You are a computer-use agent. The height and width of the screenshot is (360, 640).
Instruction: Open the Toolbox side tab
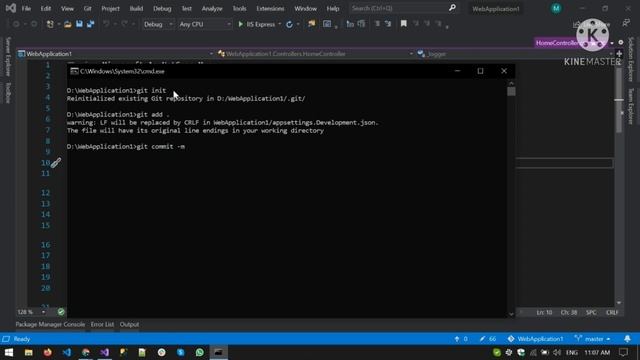click(8, 93)
